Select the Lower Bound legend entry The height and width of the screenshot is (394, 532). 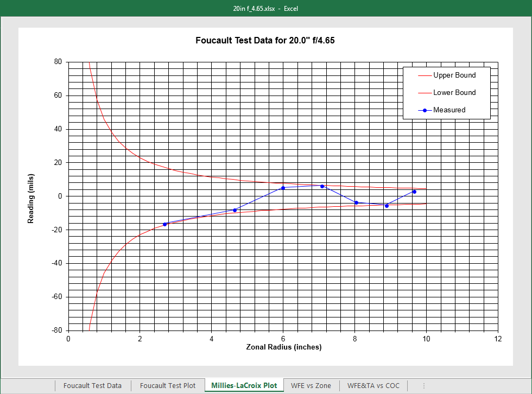454,93
